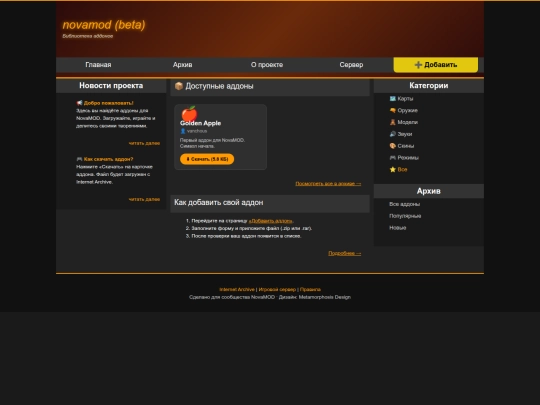Viewport: 540px width, 405px height.
Task: Select the gun icon for Оружие category
Action: tap(393, 111)
